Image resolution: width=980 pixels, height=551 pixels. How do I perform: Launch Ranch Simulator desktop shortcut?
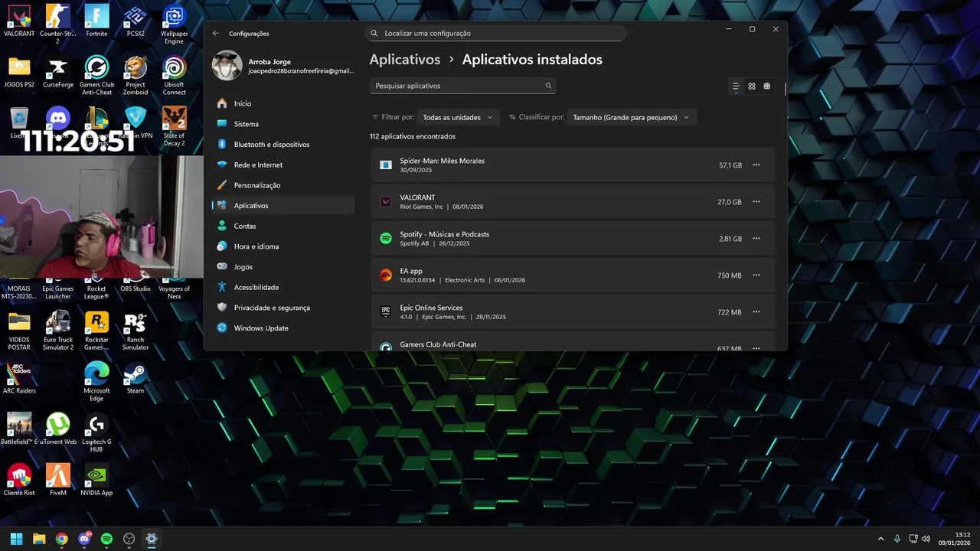[136, 331]
